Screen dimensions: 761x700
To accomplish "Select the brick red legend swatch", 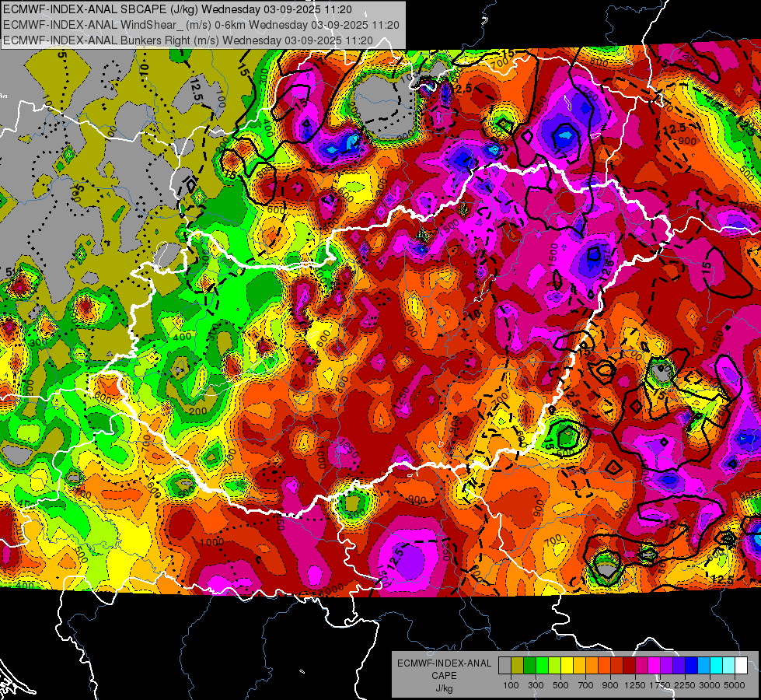I will [617, 665].
